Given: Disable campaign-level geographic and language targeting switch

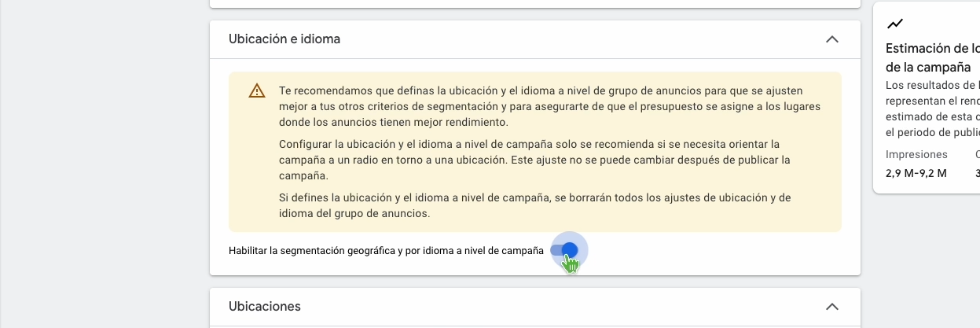Looking at the screenshot, I should pyautogui.click(x=565, y=250).
